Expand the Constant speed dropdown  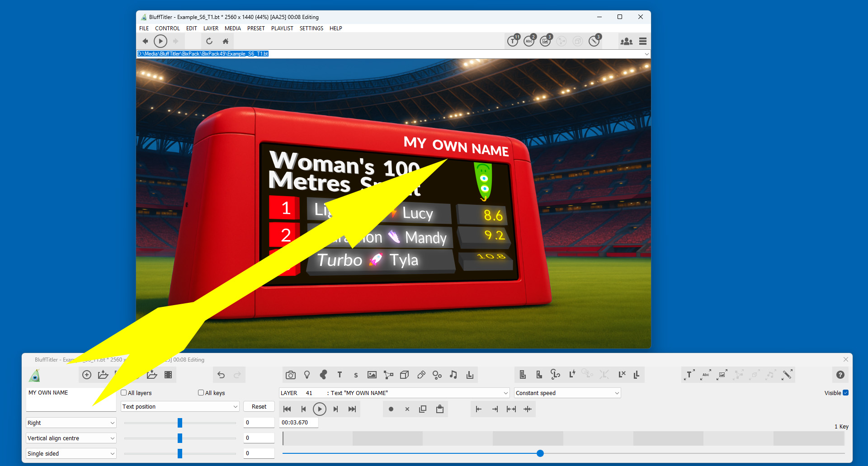tap(567, 393)
